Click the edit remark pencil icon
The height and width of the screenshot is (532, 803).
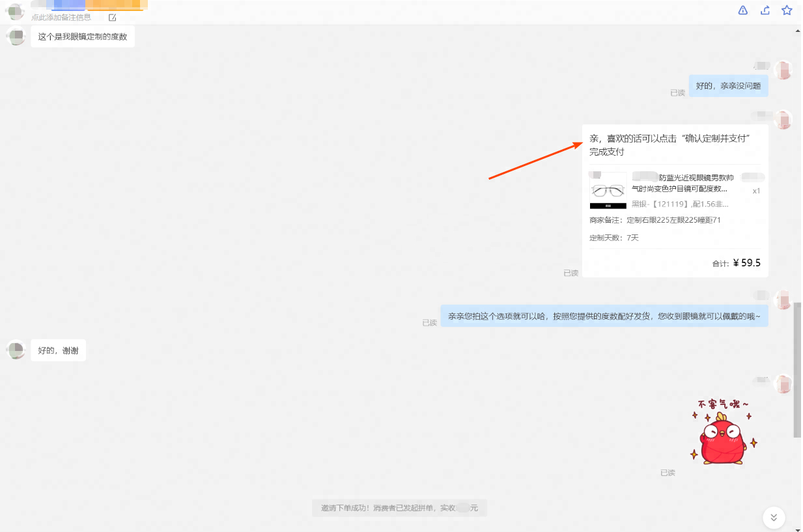112,18
